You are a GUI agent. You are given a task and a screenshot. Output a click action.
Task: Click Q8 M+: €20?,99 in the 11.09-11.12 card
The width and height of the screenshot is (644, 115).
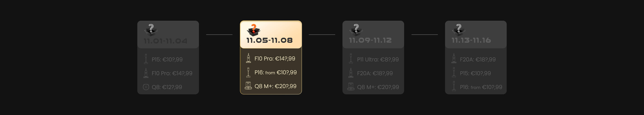[378, 87]
